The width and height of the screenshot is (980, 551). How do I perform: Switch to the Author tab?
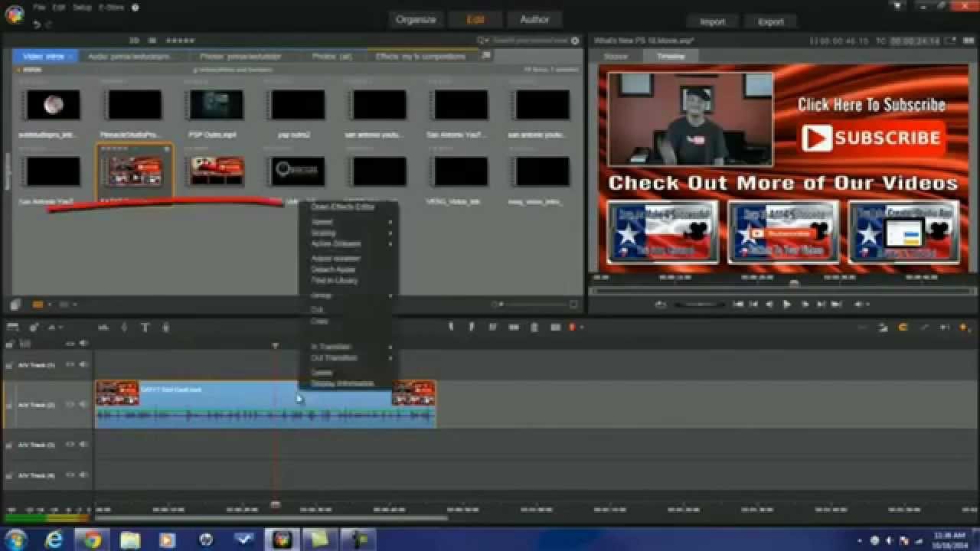click(x=534, y=20)
